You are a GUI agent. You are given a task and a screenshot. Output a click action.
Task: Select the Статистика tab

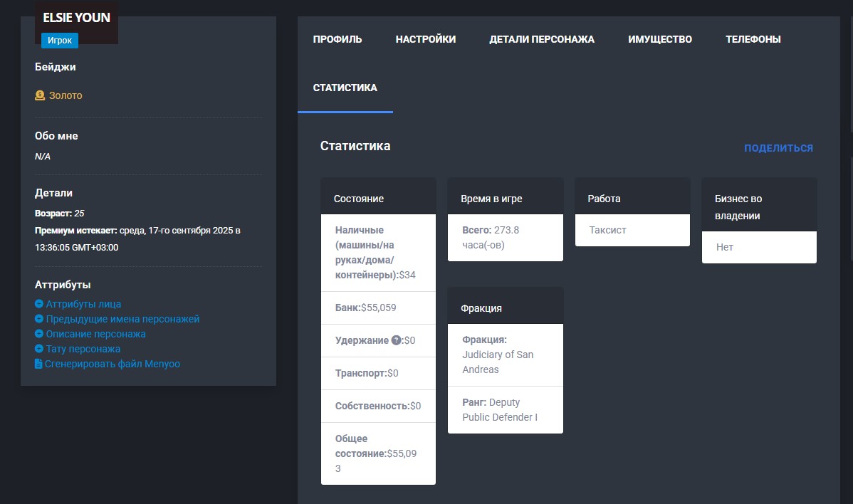coord(345,88)
